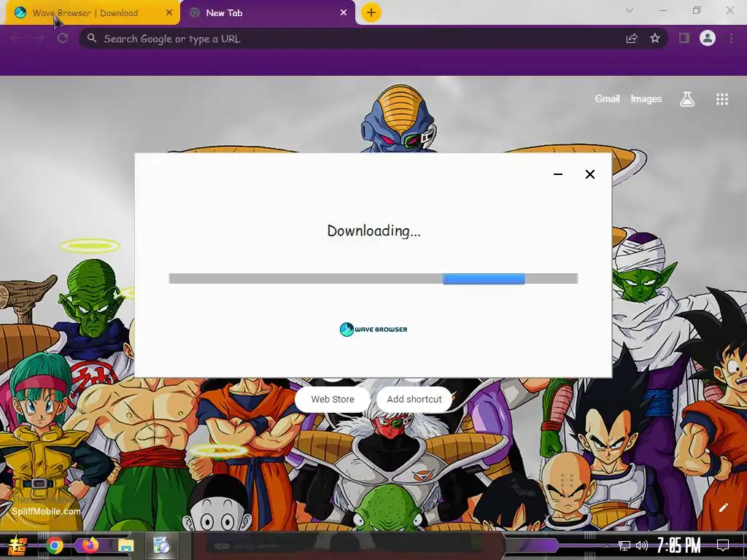Open the Chrome three-dot menu
The height and width of the screenshot is (560, 747).
[x=731, y=38]
